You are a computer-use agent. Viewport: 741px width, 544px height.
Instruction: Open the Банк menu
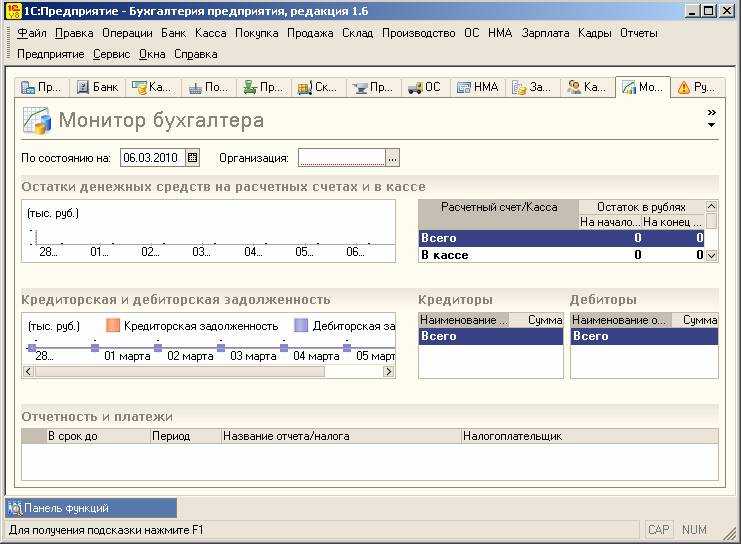(x=173, y=33)
